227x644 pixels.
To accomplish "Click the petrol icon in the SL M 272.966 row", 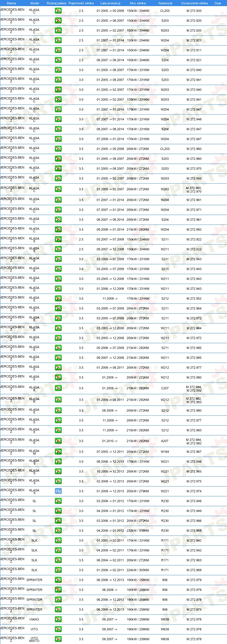I will pyautogui.click(x=58, y=521).
